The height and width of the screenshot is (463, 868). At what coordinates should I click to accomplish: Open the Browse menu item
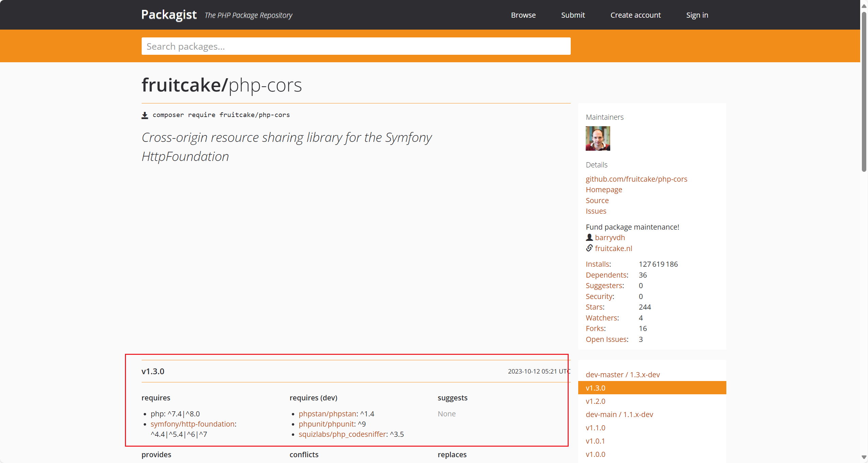[523, 15]
